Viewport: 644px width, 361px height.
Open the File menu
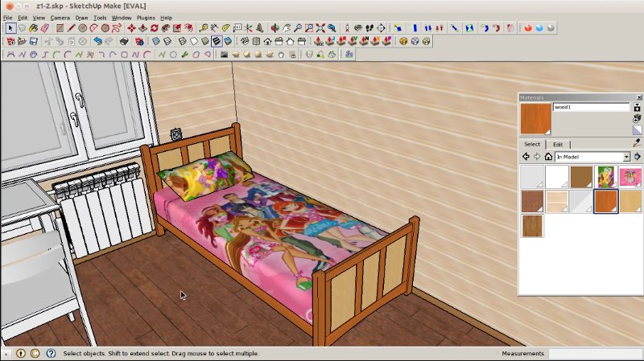click(7, 18)
